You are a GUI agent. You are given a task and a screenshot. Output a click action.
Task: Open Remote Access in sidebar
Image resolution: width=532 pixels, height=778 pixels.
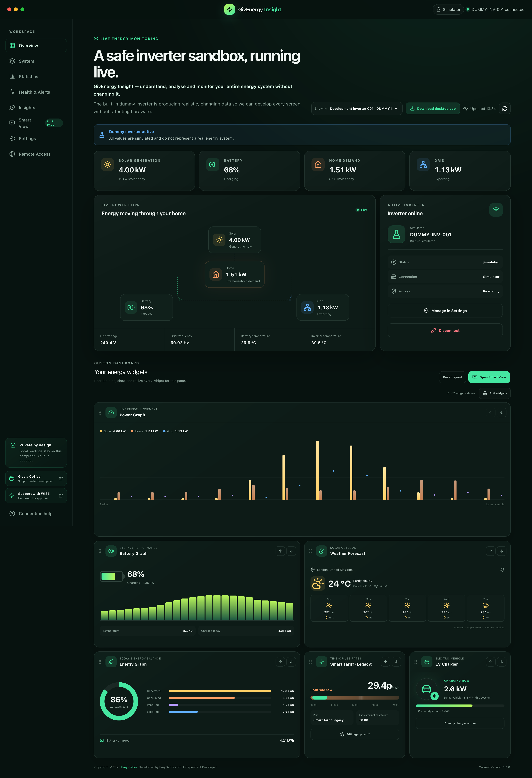pyautogui.click(x=36, y=154)
